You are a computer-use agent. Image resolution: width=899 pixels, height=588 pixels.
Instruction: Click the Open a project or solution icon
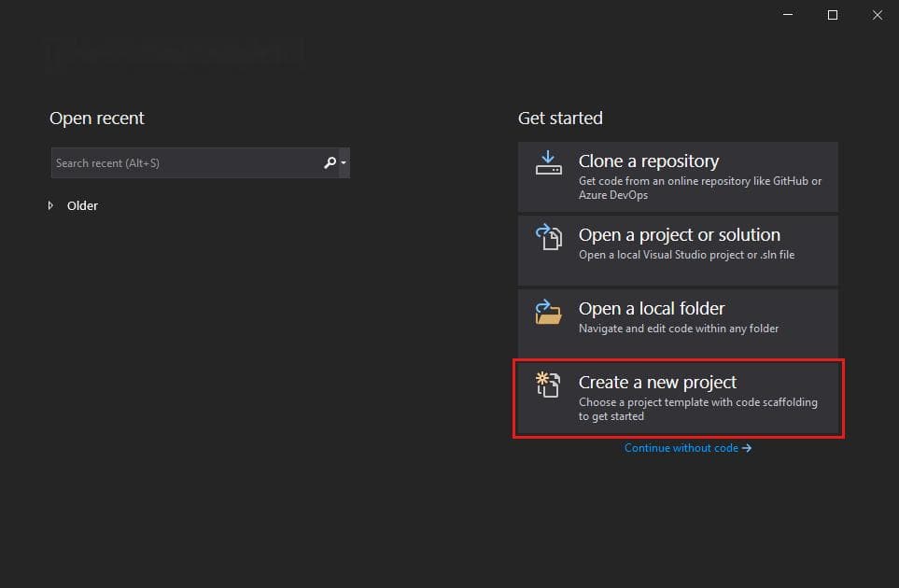548,237
